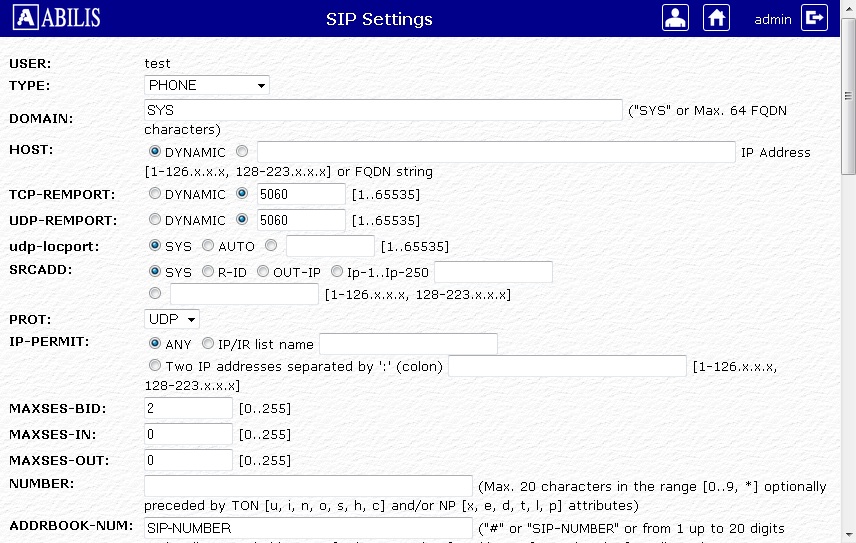Viewport: 856px width, 543px height.
Task: Select Two IP addresses radio option
Action: coord(155,366)
